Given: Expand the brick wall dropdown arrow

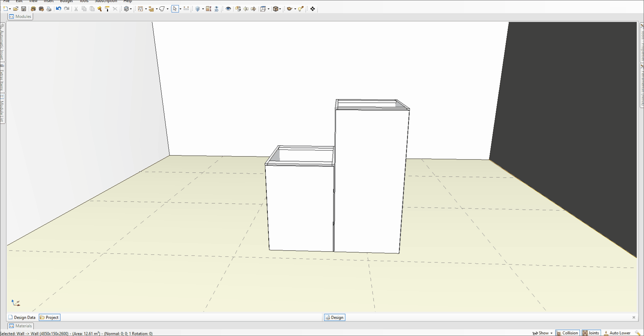Looking at the screenshot, I should tap(157, 9).
